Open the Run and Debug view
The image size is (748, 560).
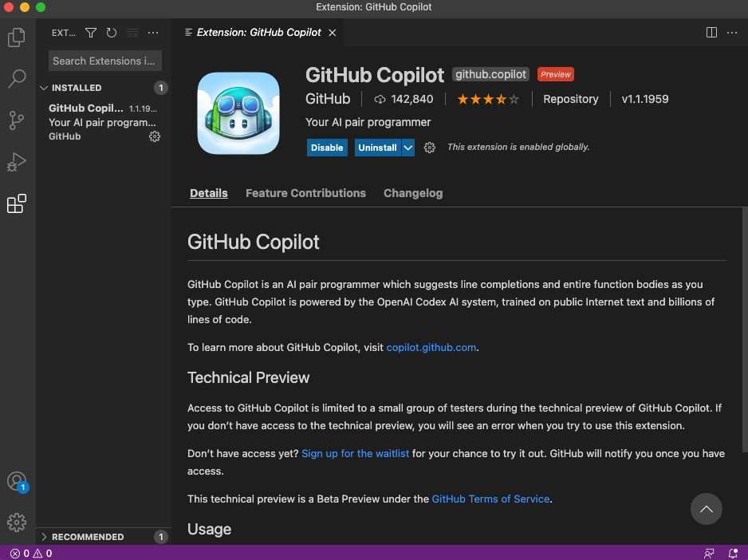17,162
